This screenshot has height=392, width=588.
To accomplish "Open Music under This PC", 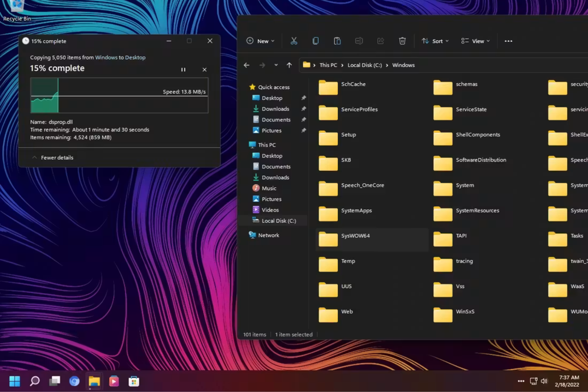I will point(264,188).
